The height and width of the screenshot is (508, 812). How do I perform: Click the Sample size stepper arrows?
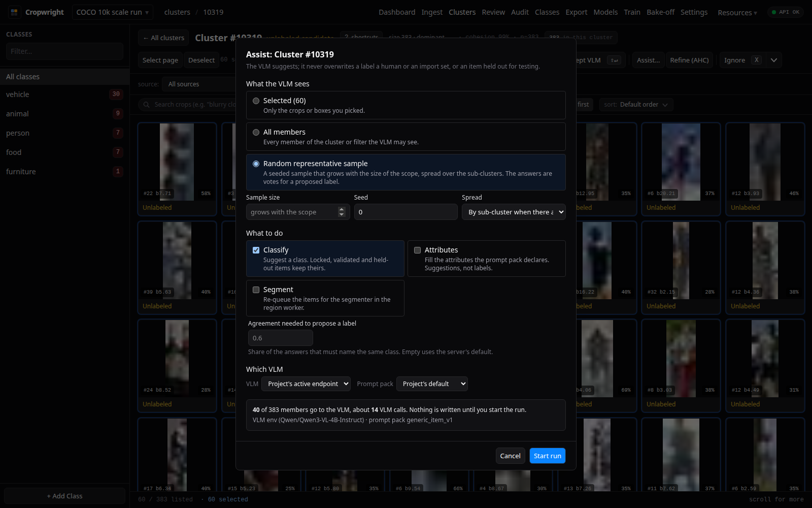click(x=342, y=212)
